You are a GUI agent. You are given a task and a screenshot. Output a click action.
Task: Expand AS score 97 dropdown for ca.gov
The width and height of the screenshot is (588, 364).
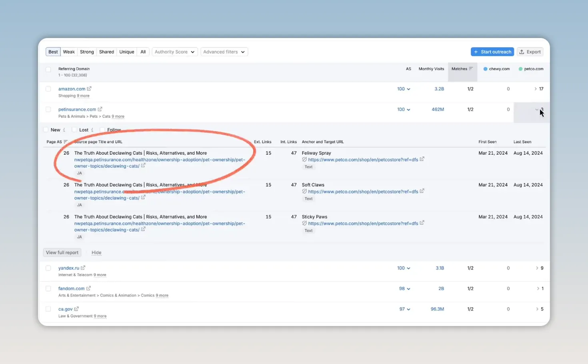pyautogui.click(x=405, y=309)
